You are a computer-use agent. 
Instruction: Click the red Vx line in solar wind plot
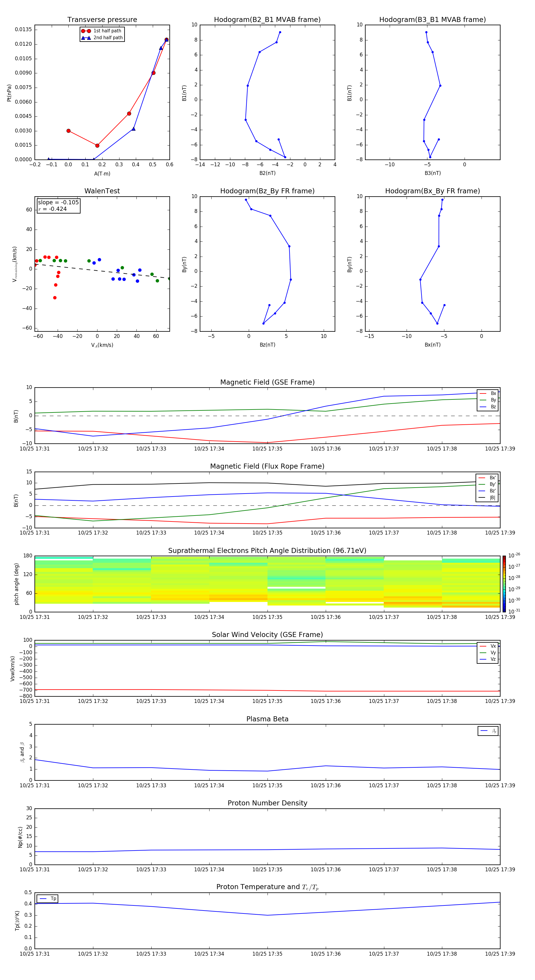267,690
